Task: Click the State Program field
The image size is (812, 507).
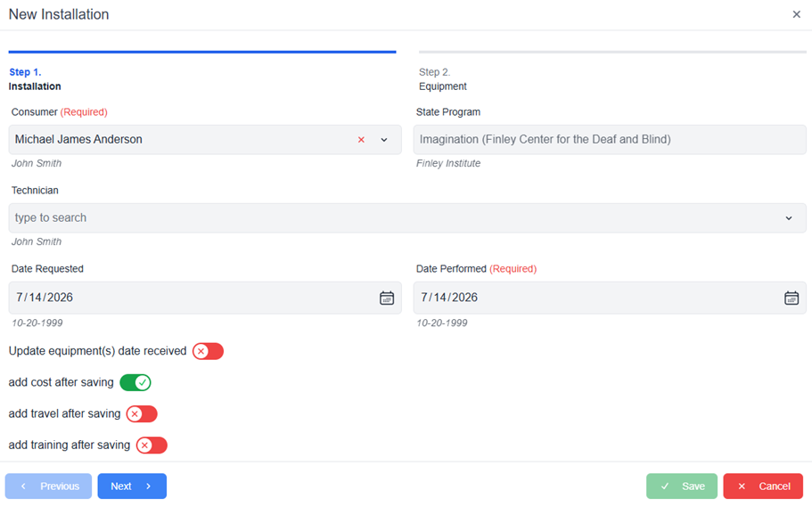Action: tap(610, 139)
